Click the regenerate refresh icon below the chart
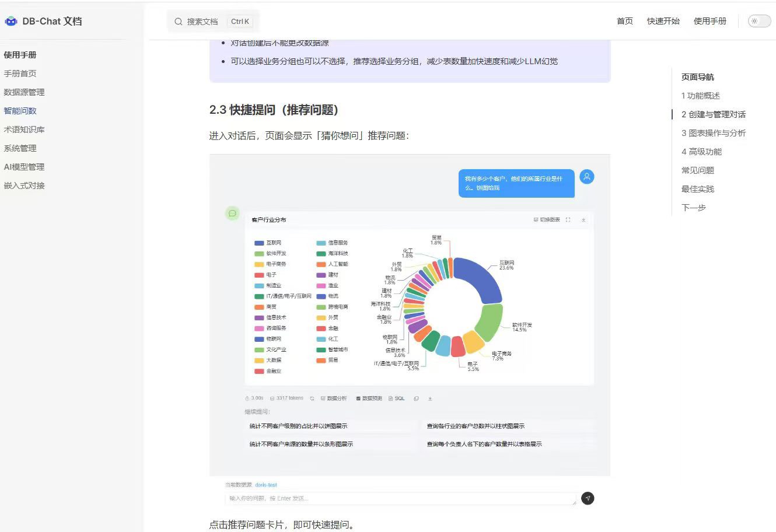The width and height of the screenshot is (776, 532). (312, 399)
